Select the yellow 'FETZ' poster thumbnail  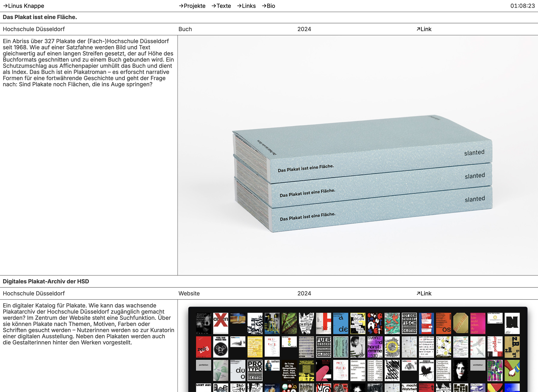(x=306, y=370)
